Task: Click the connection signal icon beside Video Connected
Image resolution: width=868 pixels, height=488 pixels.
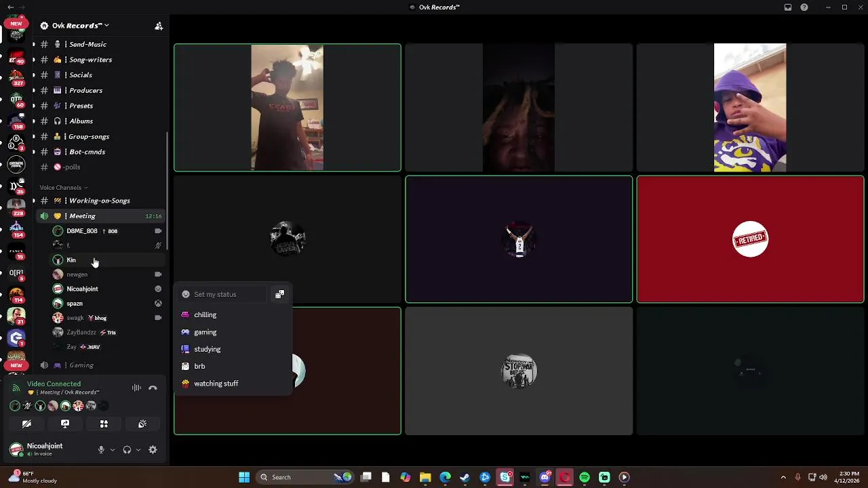Action: click(x=16, y=388)
